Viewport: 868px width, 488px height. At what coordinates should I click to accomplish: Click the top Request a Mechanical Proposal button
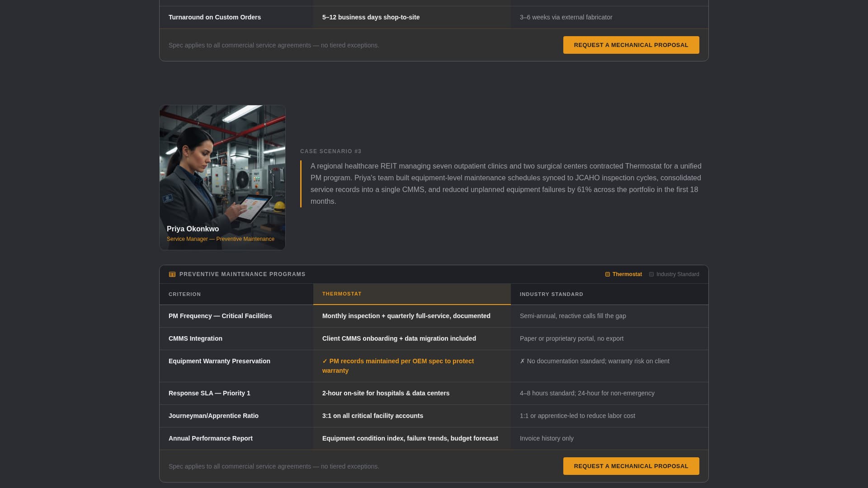(631, 45)
